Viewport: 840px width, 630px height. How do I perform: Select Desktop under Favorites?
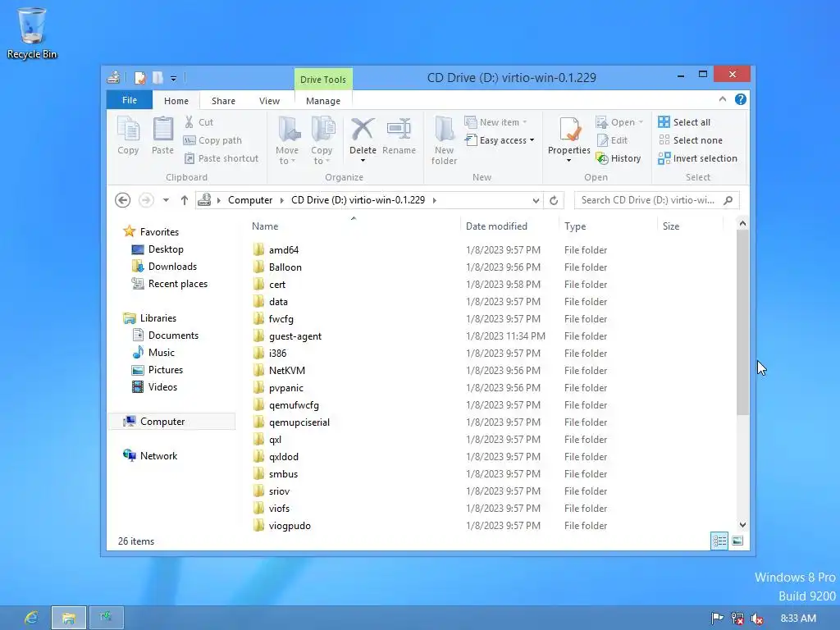pyautogui.click(x=166, y=249)
